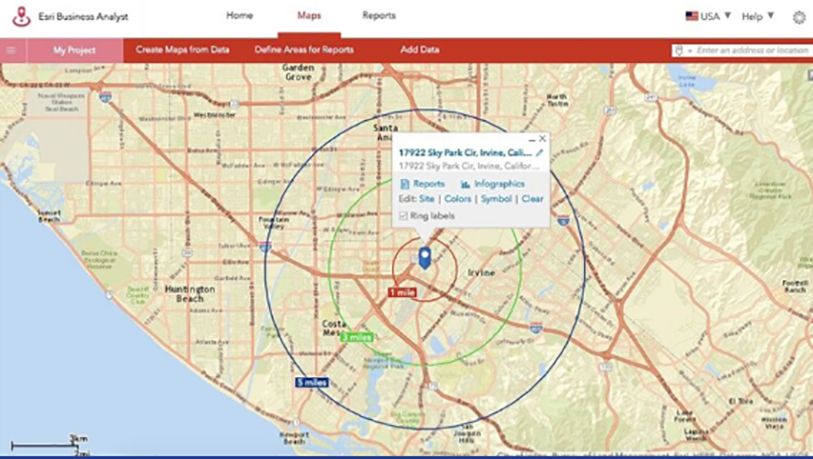Screen dimensions: 813x459
Task: Click the Symbol edit link
Action: 496,199
